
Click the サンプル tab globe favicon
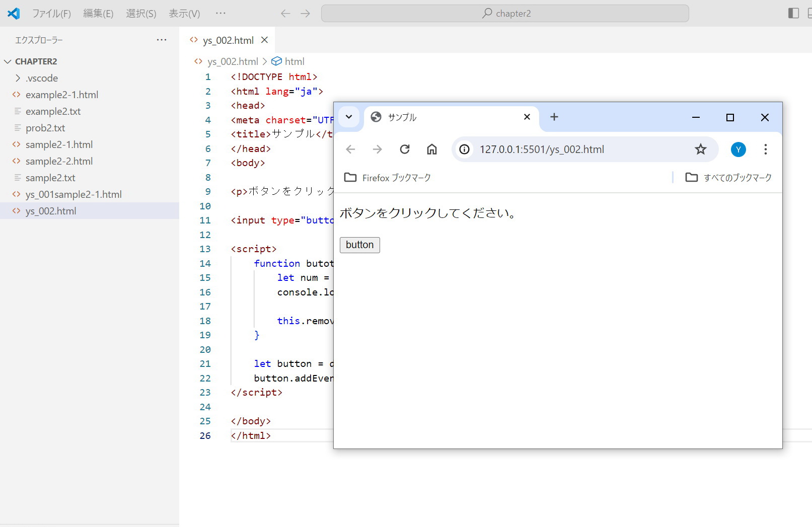[x=376, y=117]
